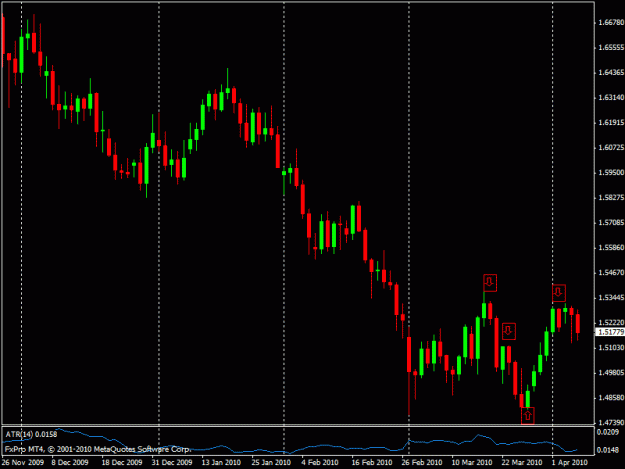Click the date label 4 Feb 2010

pyautogui.click(x=320, y=462)
